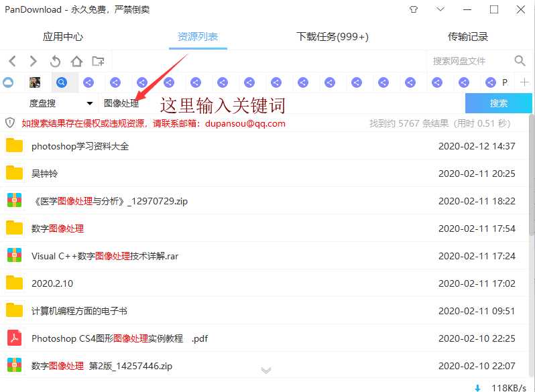The height and width of the screenshot is (392, 535).
Task: Expand more results chevron at bottom
Action: (265, 370)
